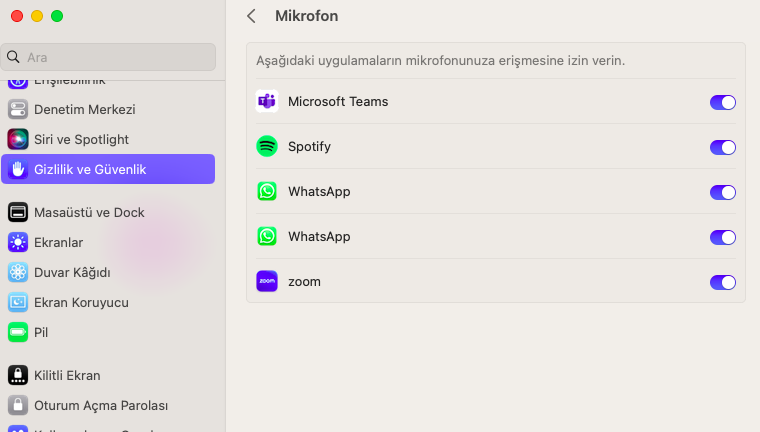Select the Siri ve Spotlight icon
Viewport: 760px width, 432px height.
[18, 139]
